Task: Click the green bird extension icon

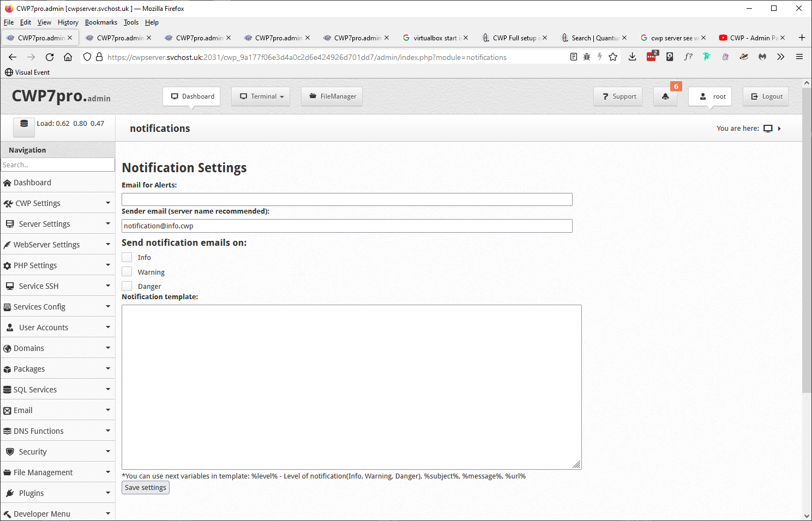Action: 707,57
